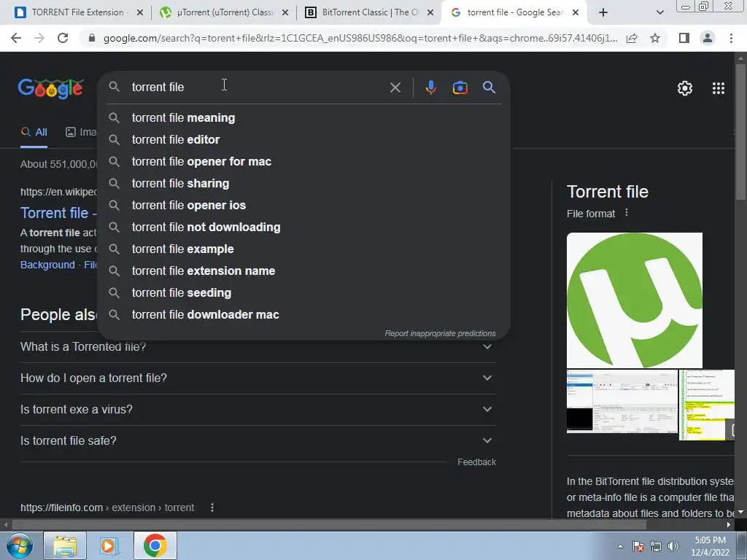Open a new browser tab
This screenshot has height=560, width=747.
[603, 12]
